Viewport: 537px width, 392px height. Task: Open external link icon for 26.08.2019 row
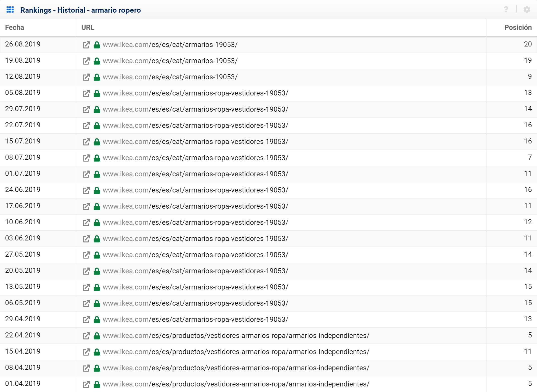(x=86, y=45)
